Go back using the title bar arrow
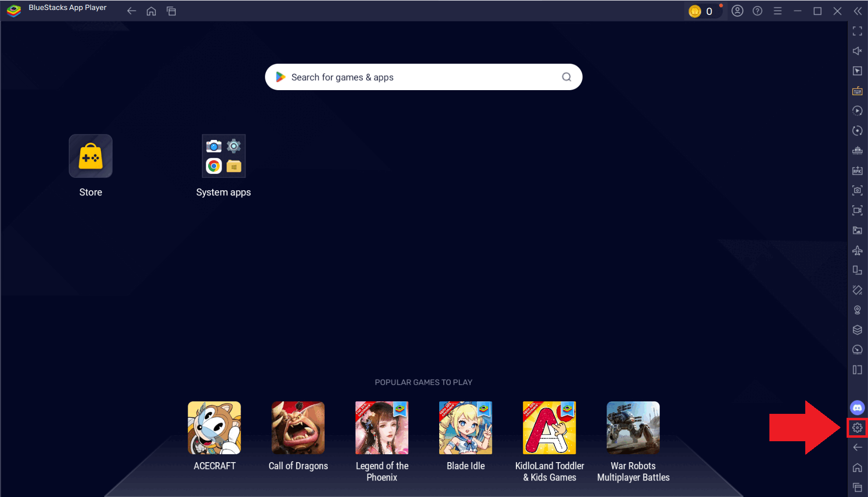Screen dimensions: 868x497 point(131,11)
